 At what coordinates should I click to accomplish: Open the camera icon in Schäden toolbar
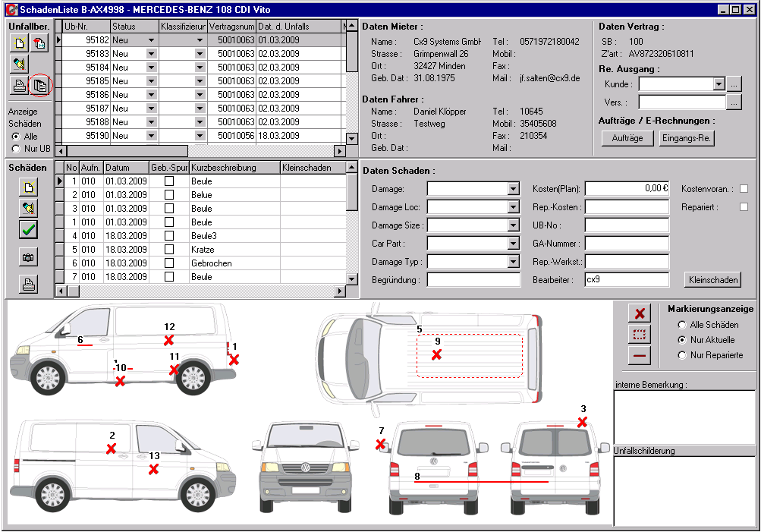click(27, 257)
